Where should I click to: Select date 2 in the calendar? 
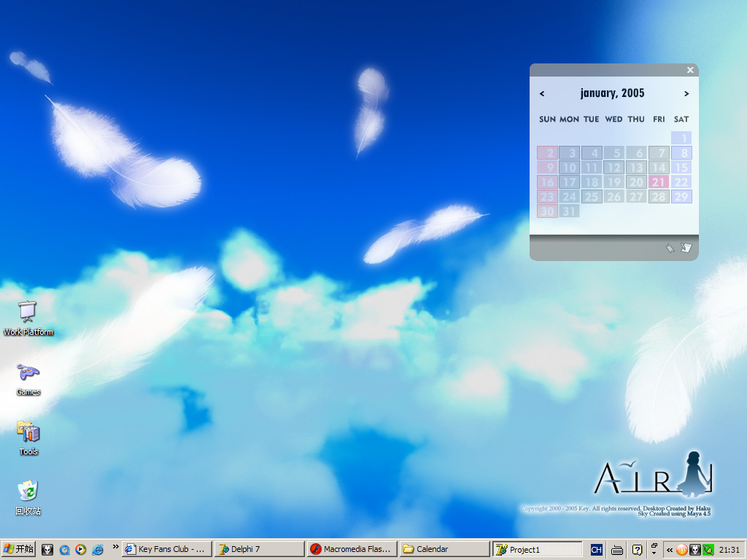(547, 153)
